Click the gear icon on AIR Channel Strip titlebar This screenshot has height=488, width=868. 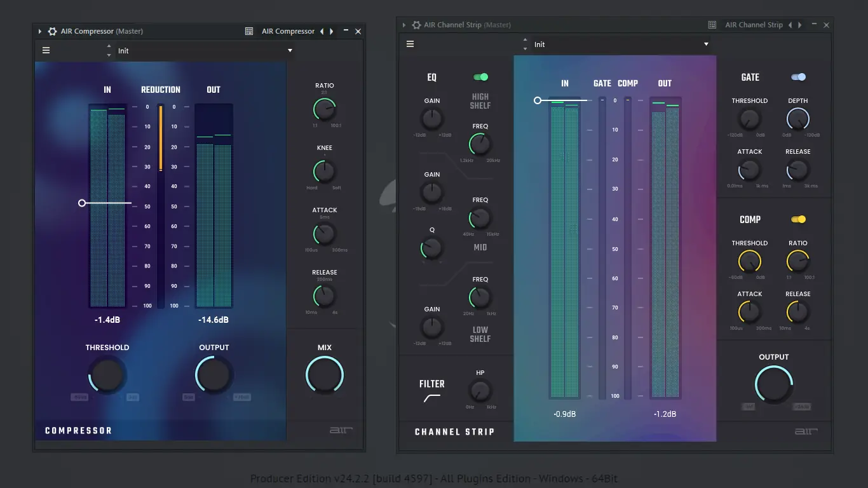(x=416, y=25)
